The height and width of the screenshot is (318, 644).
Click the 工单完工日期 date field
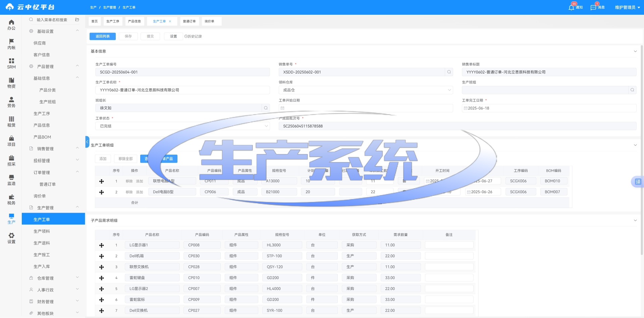click(x=549, y=108)
